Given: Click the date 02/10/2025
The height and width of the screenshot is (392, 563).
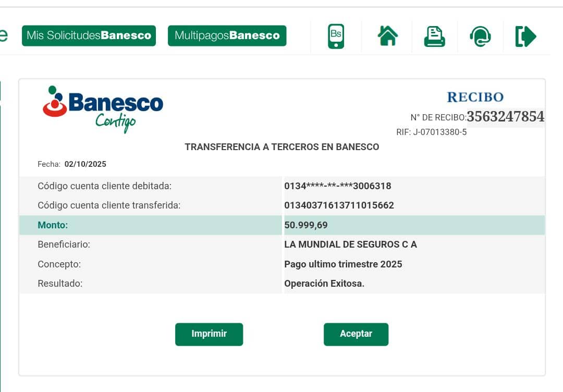Looking at the screenshot, I should pyautogui.click(x=85, y=164).
